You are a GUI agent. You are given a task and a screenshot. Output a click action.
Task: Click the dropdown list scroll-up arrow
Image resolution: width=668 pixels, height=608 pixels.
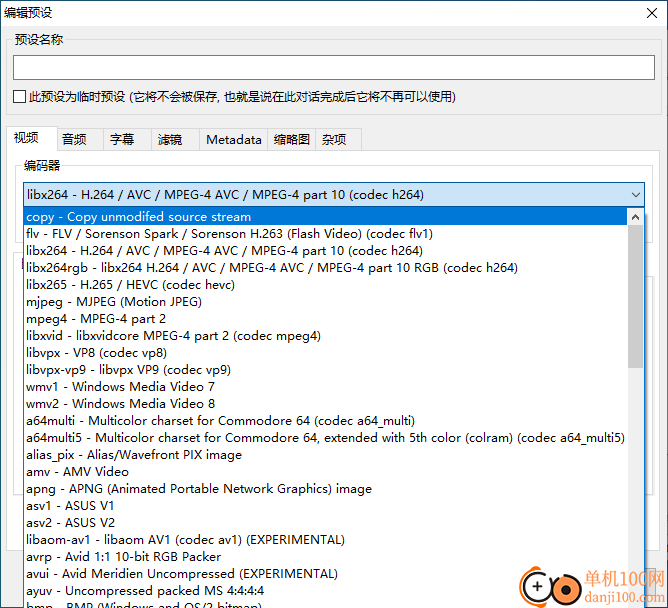click(x=636, y=217)
